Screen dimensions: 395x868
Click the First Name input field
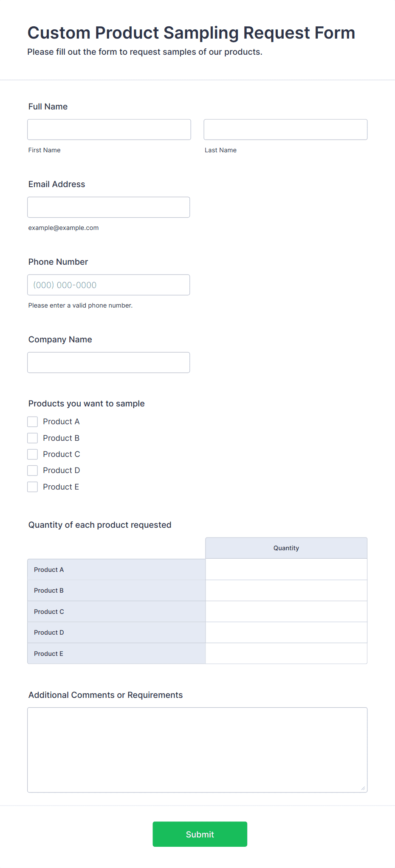click(x=109, y=129)
